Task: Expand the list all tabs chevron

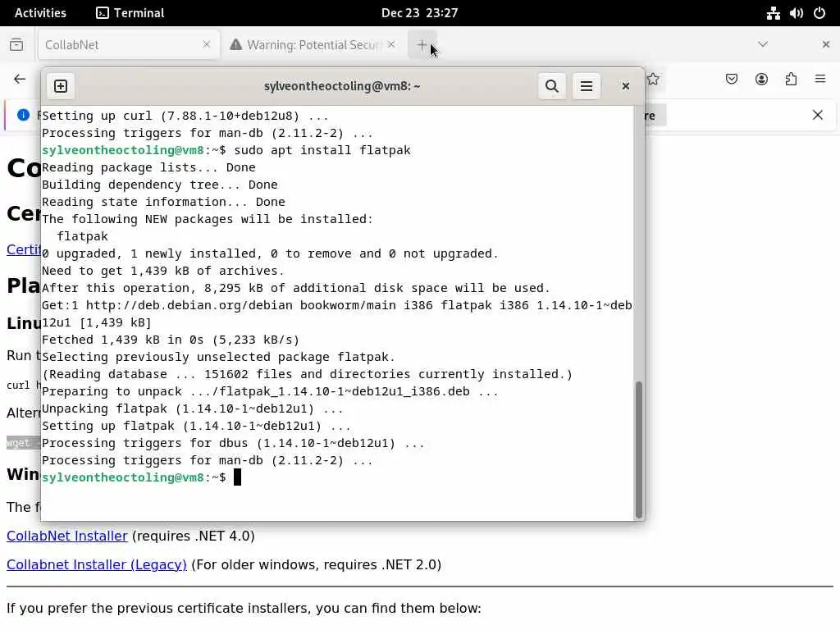Action: 763,44
